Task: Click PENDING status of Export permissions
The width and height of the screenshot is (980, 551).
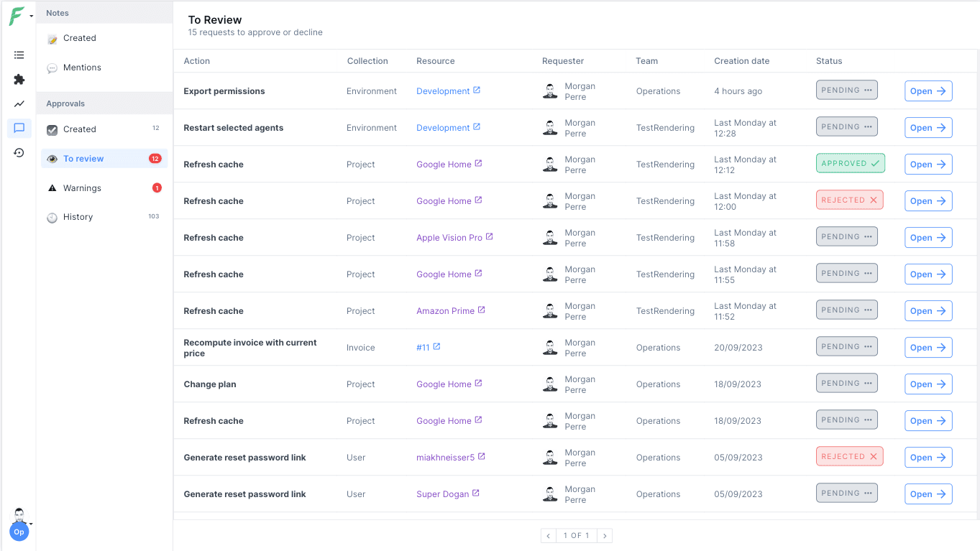Action: tap(847, 91)
